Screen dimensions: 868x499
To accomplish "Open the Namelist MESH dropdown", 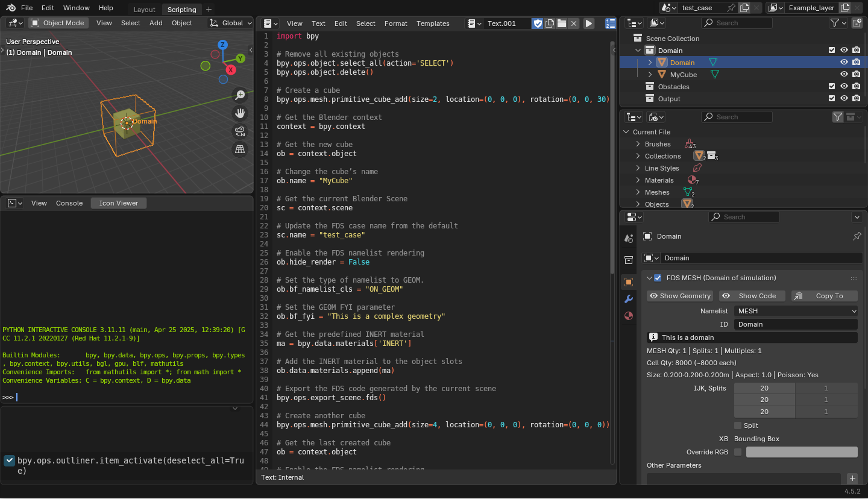I will (x=796, y=311).
